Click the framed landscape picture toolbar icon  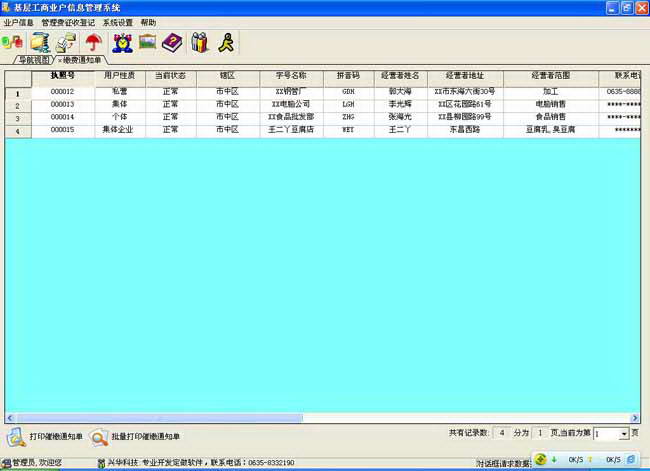pos(148,42)
